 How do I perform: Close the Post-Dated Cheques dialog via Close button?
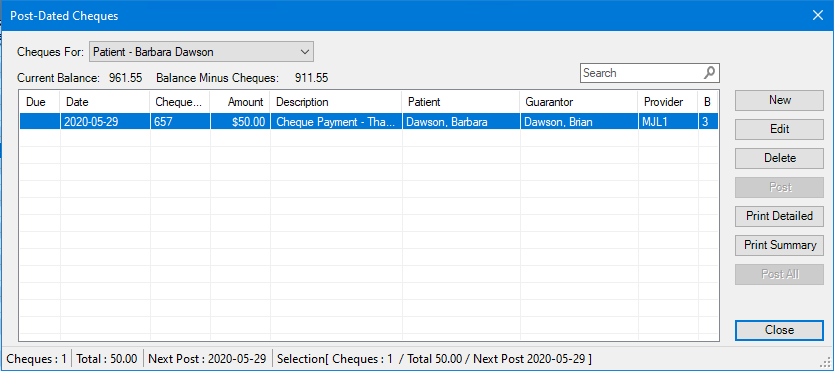coord(779,330)
